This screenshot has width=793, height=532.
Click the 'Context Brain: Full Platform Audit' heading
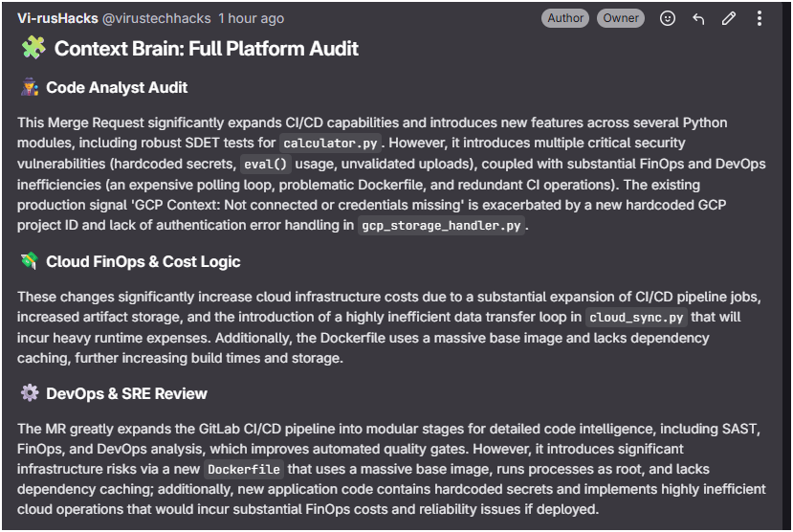click(x=207, y=49)
